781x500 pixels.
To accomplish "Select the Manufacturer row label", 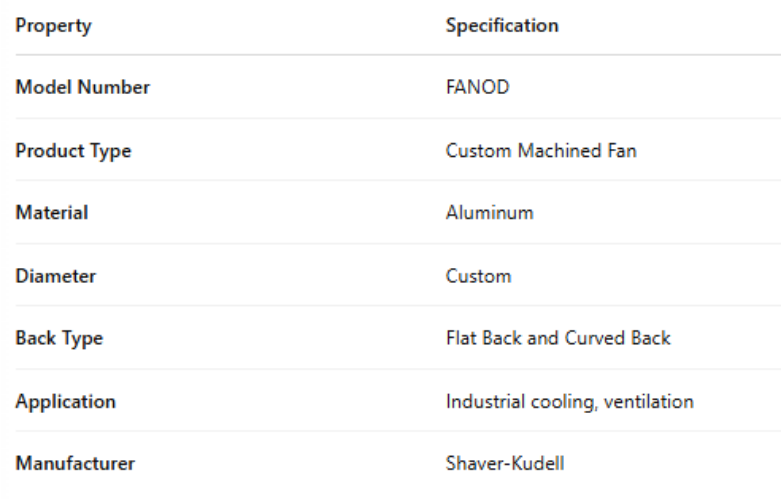I will point(76,463).
